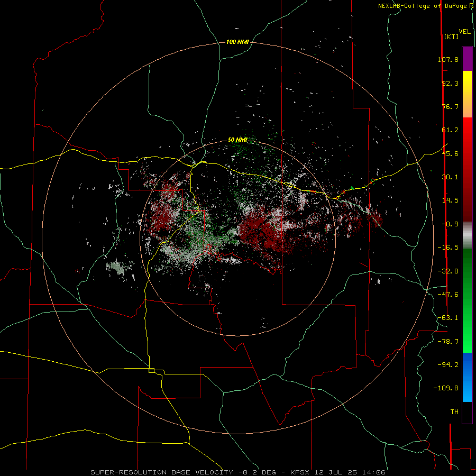476x476 pixels.
Task: Click the purple segment of velocity color bar
Action: (x=467, y=59)
